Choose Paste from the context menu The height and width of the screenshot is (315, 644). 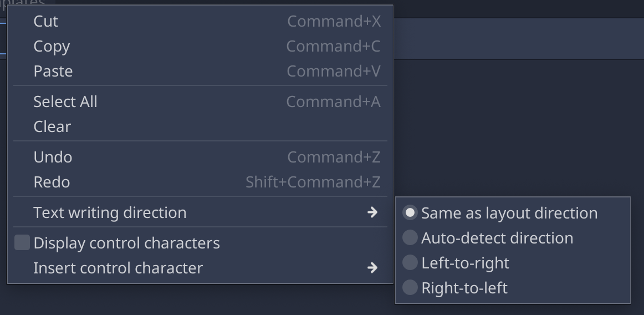[201, 71]
